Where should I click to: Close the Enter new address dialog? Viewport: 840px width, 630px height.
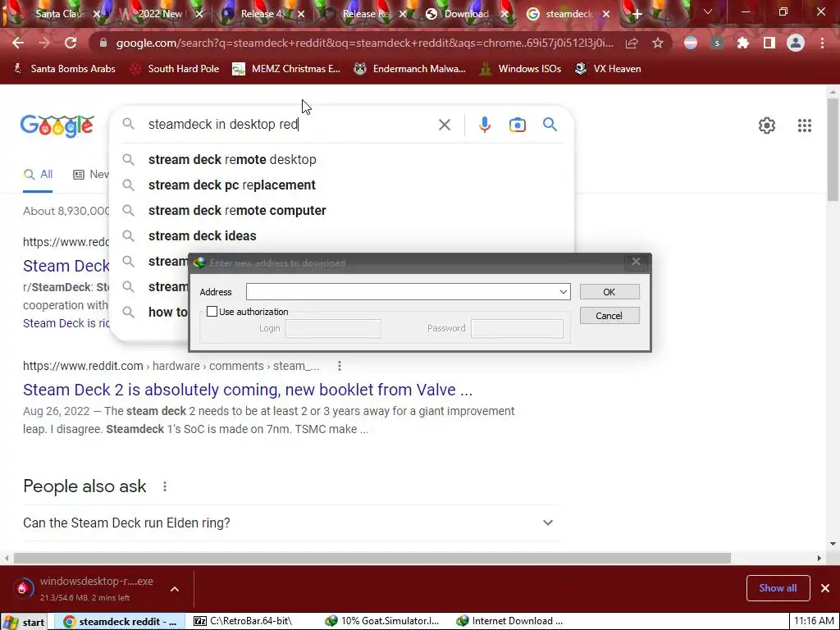[636, 262]
